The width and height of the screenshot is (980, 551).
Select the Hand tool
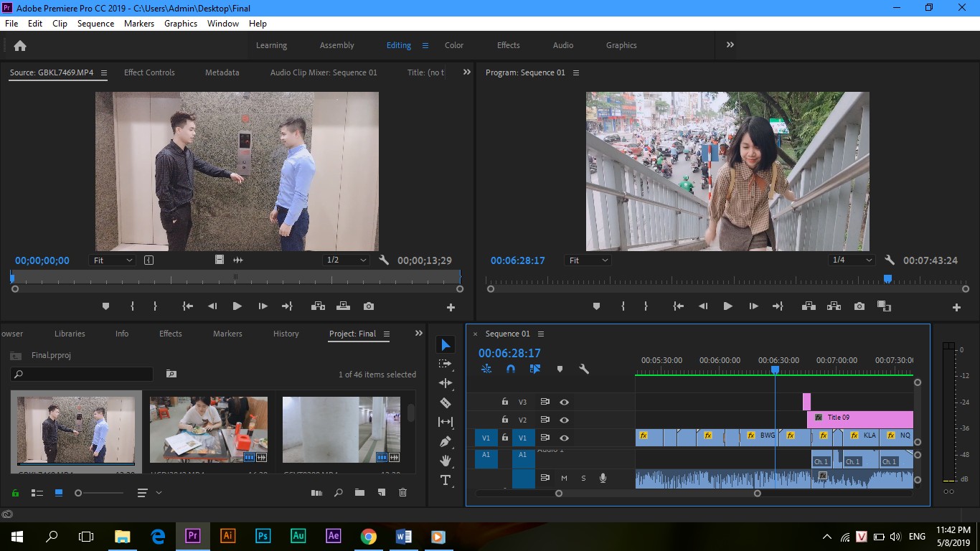click(446, 461)
